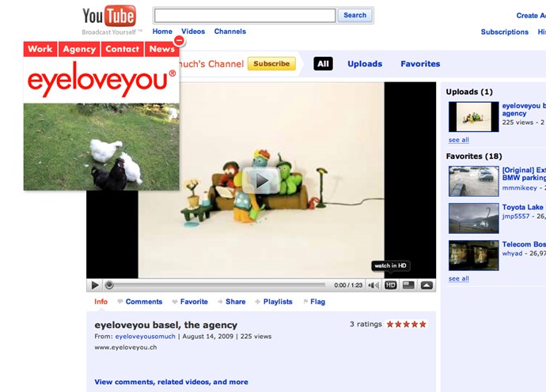Click the 'Favorites (18)' heading

tap(473, 156)
